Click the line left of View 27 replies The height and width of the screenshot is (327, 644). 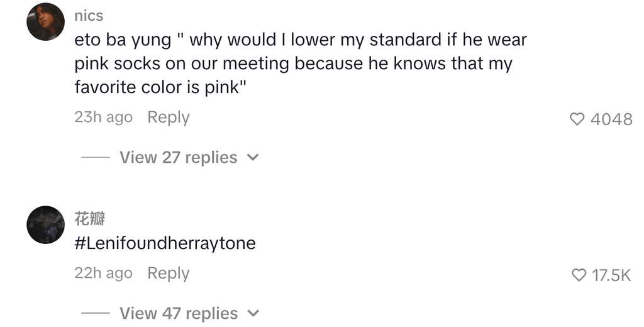[95, 157]
